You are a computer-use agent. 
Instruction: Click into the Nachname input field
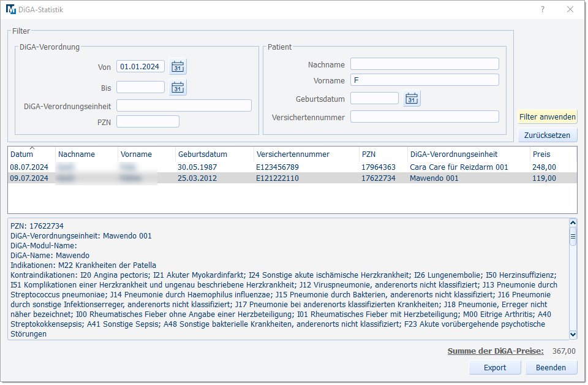pyautogui.click(x=424, y=64)
